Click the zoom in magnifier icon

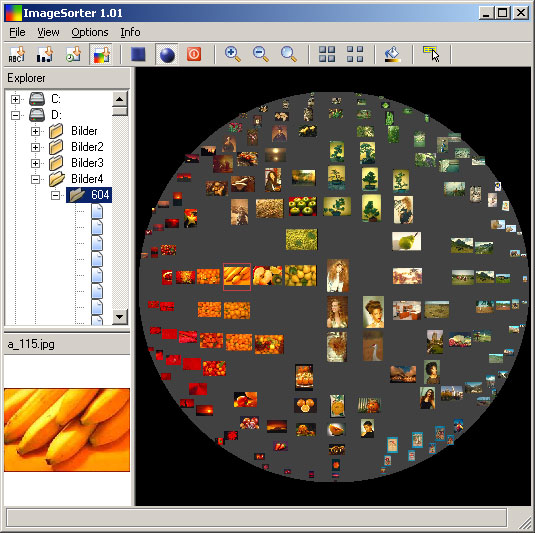(x=233, y=54)
